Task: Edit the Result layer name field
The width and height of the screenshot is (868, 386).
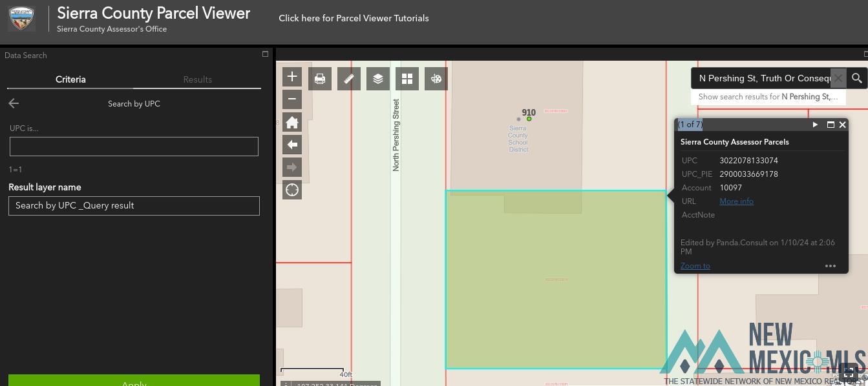Action: click(134, 206)
